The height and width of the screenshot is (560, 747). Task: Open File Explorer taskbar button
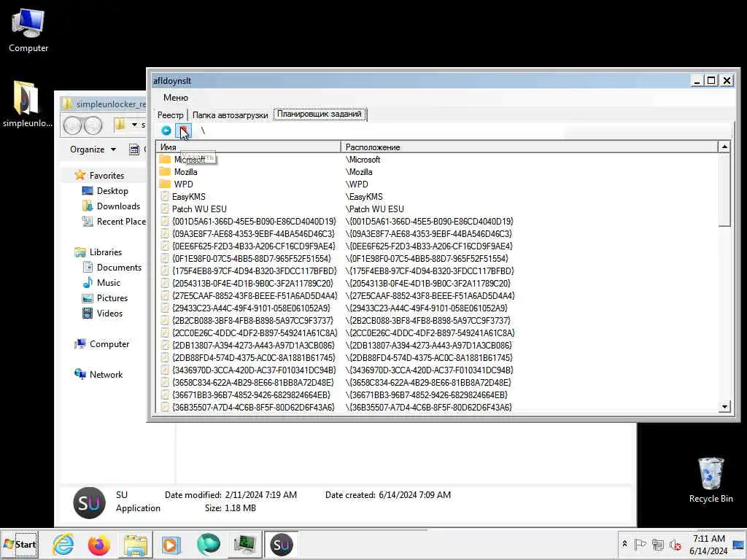point(135,544)
